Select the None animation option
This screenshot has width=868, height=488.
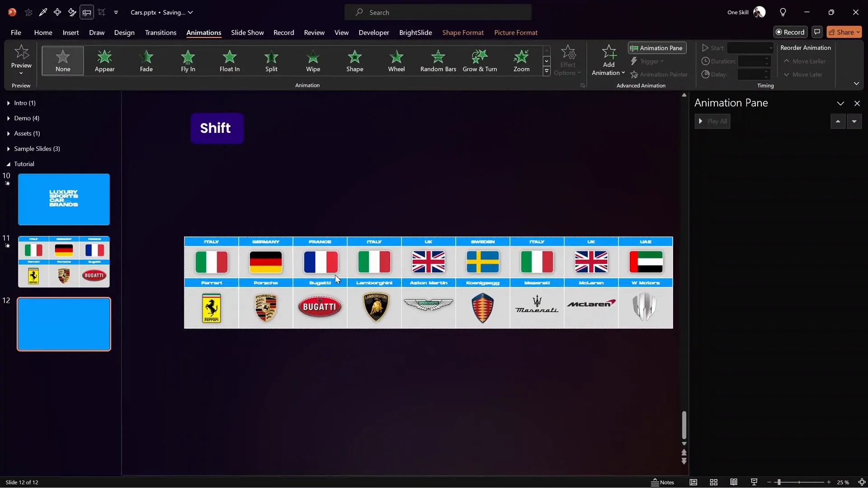[x=63, y=61]
